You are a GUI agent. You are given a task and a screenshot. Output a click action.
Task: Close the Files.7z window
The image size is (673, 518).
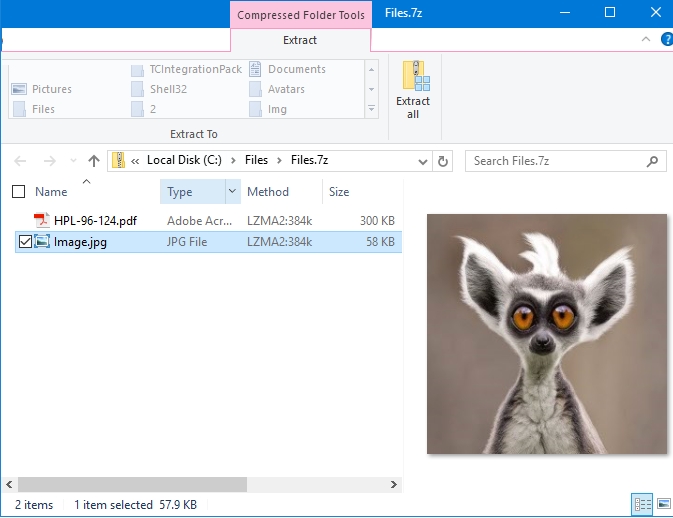click(655, 12)
